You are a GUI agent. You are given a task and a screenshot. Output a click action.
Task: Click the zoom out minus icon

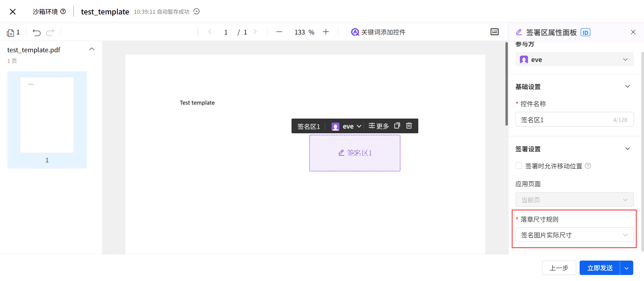[x=279, y=32]
